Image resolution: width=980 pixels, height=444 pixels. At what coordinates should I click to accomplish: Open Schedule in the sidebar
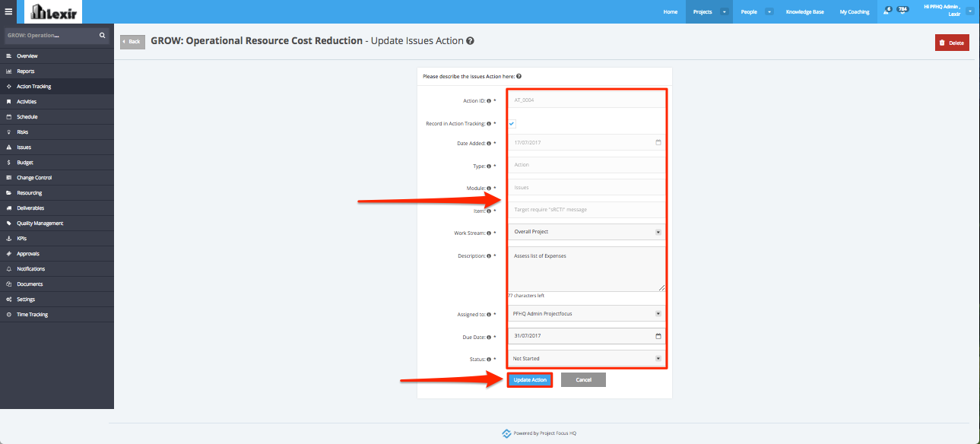(x=57, y=117)
